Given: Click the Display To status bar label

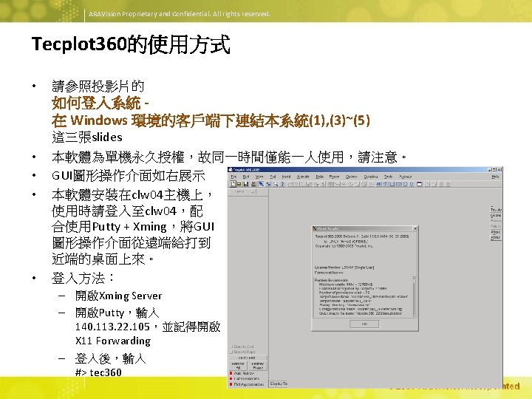Looking at the screenshot, I should pyautogui.click(x=279, y=383).
